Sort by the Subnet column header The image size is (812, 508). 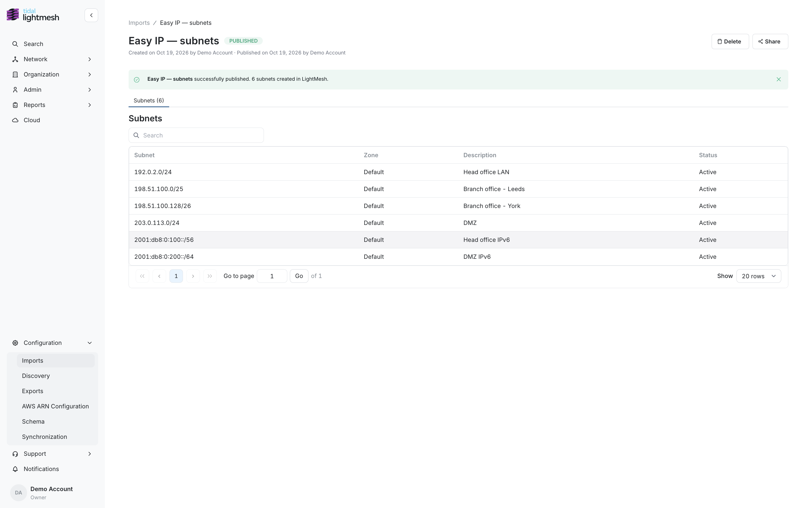144,155
